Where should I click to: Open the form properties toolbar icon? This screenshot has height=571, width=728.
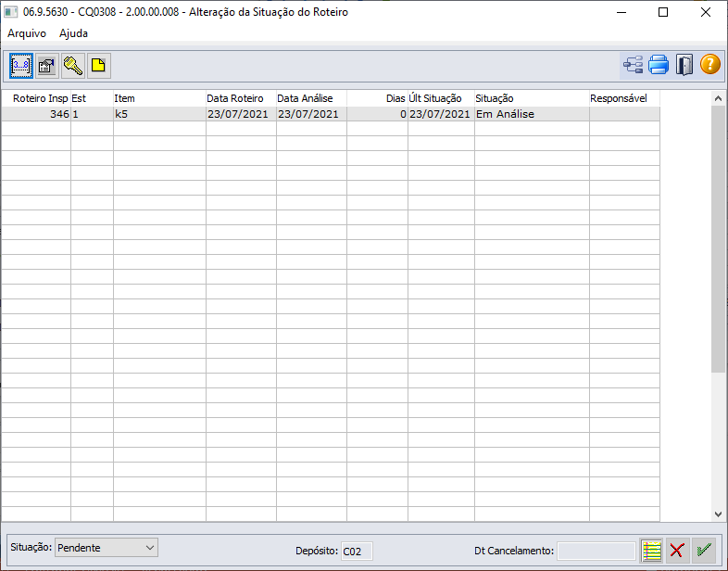tap(47, 66)
